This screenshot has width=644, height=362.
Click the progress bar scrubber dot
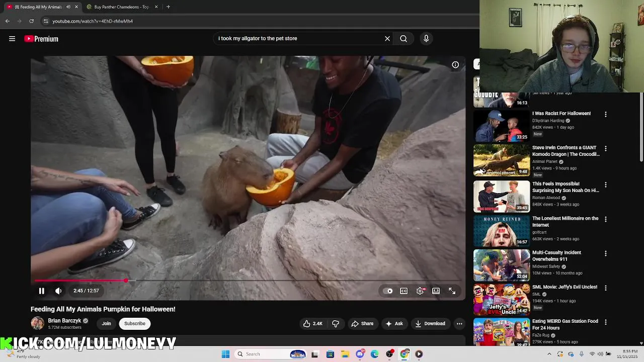(x=126, y=281)
